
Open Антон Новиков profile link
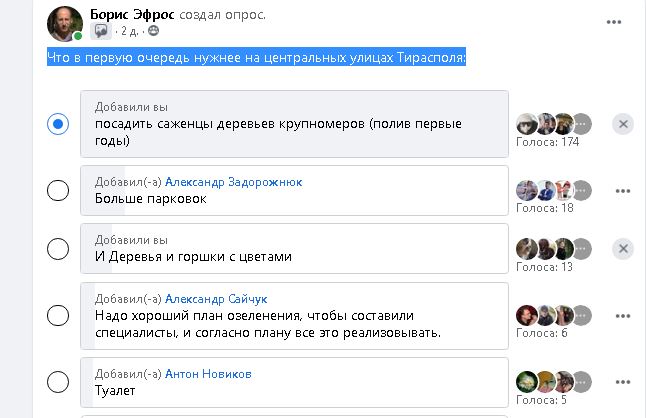click(207, 373)
